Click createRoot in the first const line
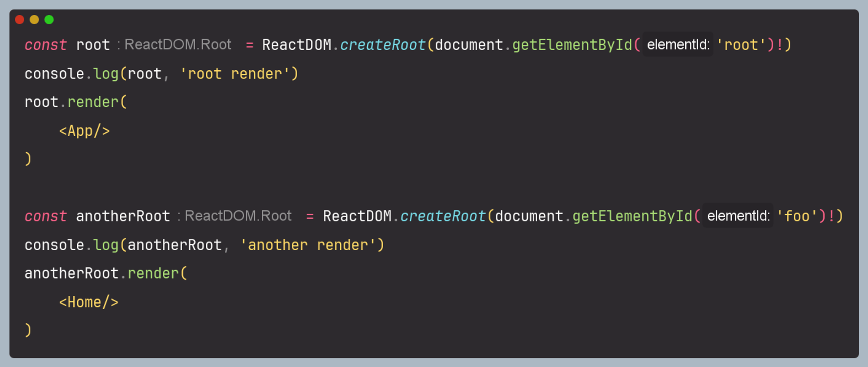Viewport: 868px width, 367px height. click(382, 45)
